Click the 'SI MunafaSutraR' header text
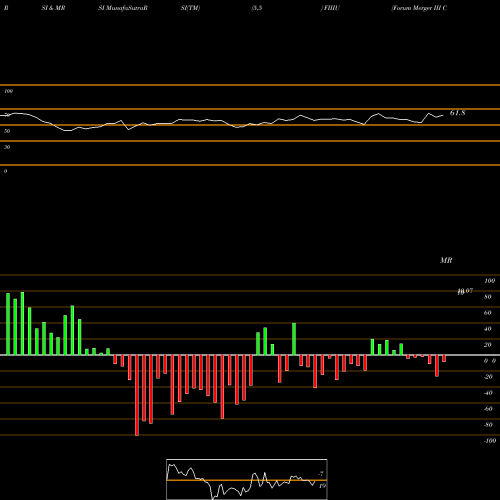 123,8
